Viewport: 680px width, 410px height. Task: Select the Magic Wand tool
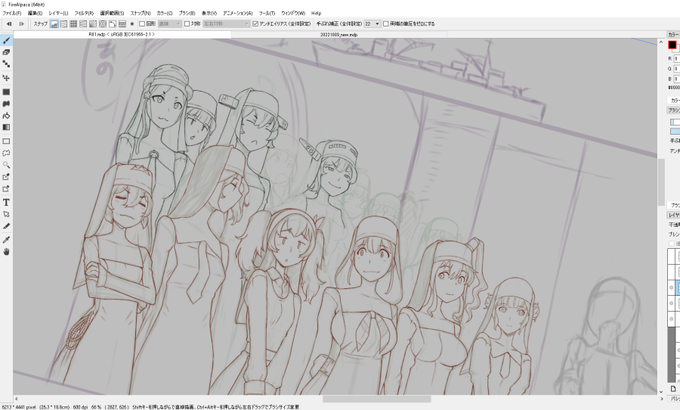(6, 165)
